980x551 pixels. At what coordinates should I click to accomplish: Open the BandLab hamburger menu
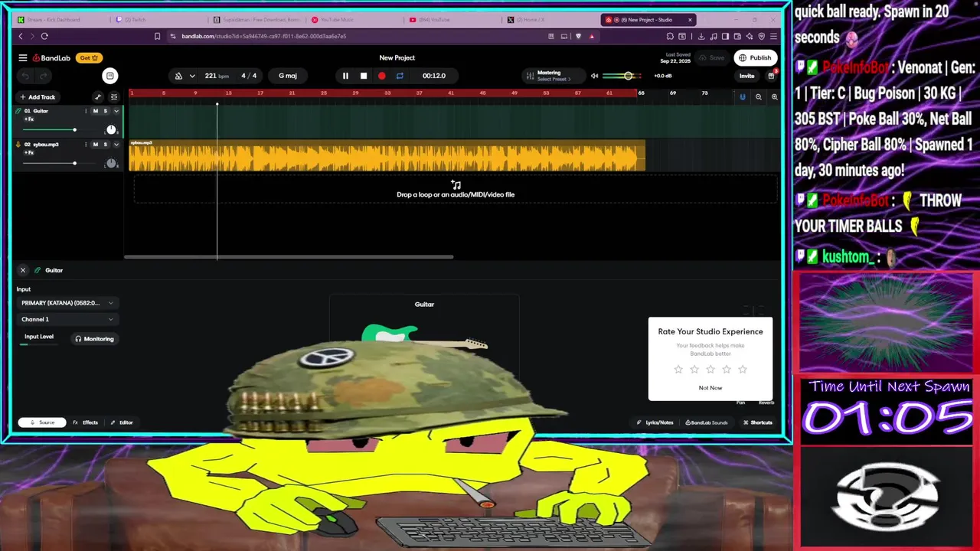[23, 57]
